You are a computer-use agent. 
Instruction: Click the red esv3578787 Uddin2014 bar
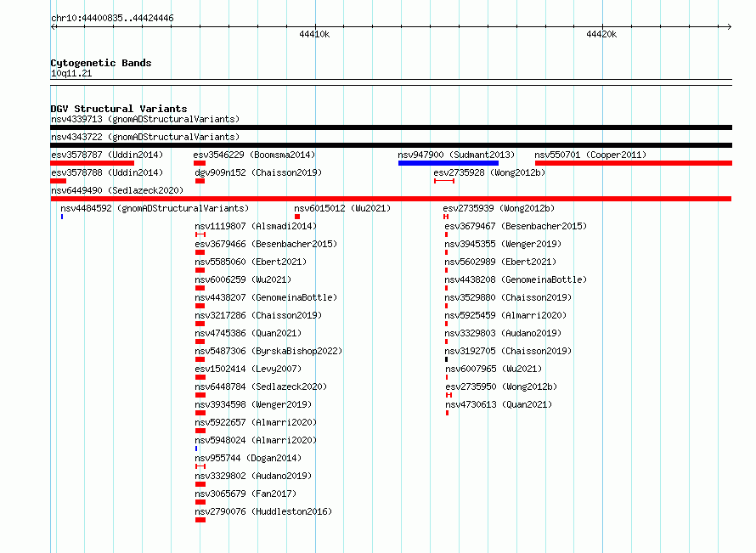[92, 163]
